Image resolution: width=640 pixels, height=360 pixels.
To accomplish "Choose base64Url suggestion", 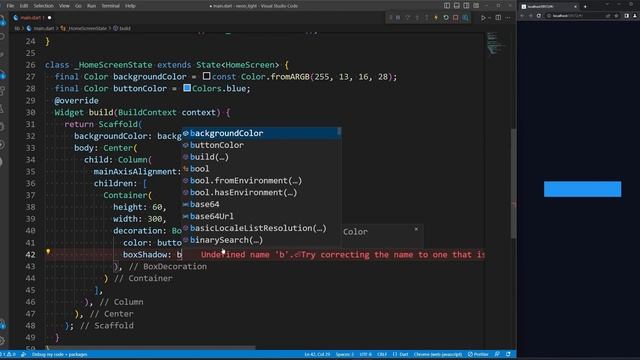I will (x=261, y=216).
